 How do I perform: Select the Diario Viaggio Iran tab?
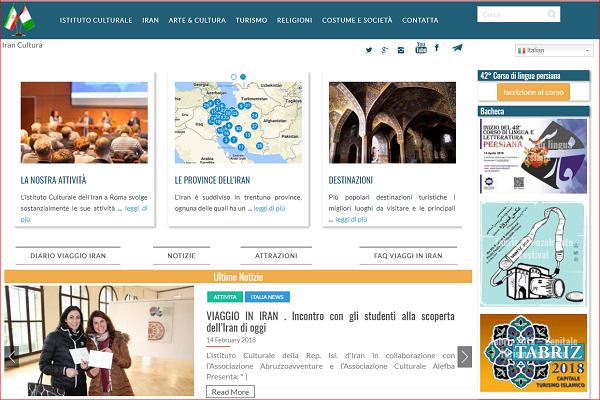click(69, 255)
